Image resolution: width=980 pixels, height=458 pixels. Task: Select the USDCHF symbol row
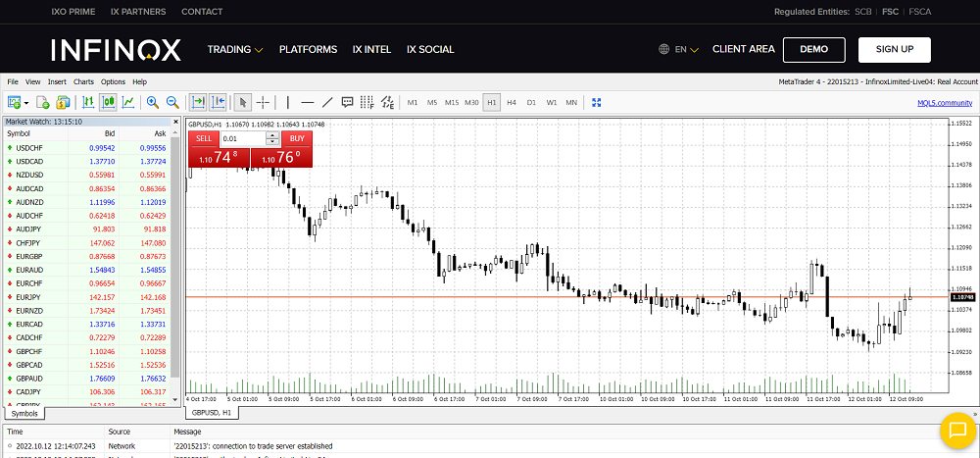[87, 148]
